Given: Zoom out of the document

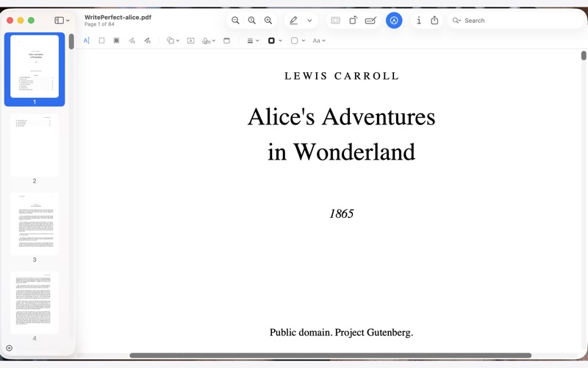Looking at the screenshot, I should click(235, 21).
